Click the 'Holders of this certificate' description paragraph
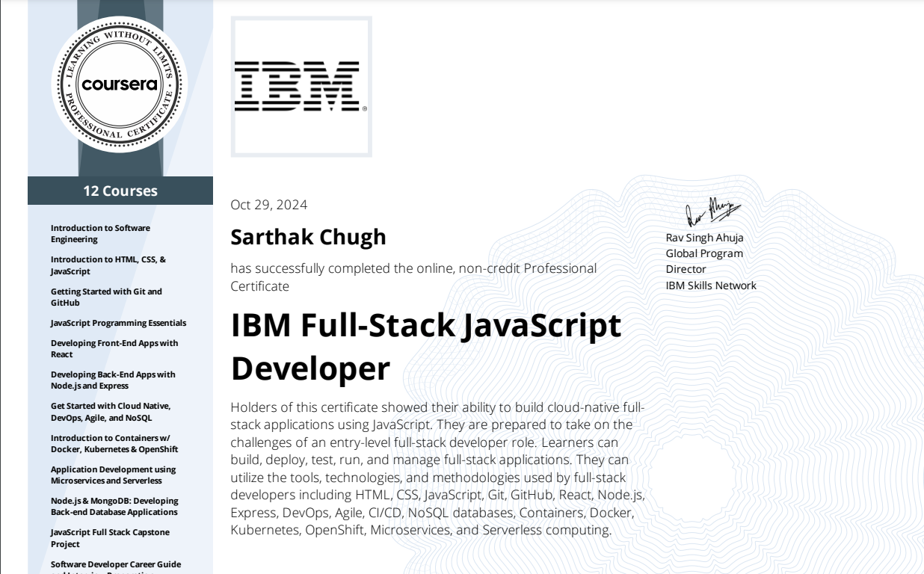Viewport: 924px width, 574px height. tap(438, 469)
